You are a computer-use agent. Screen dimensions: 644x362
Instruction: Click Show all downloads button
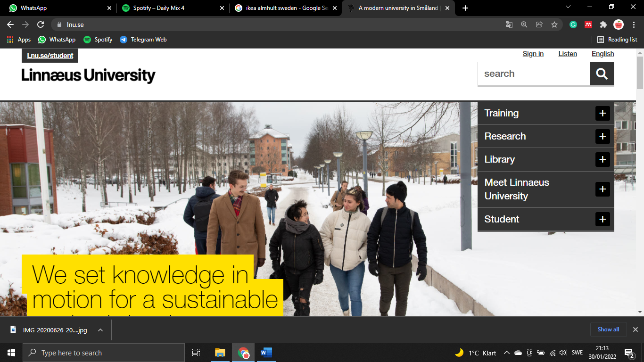tap(608, 329)
